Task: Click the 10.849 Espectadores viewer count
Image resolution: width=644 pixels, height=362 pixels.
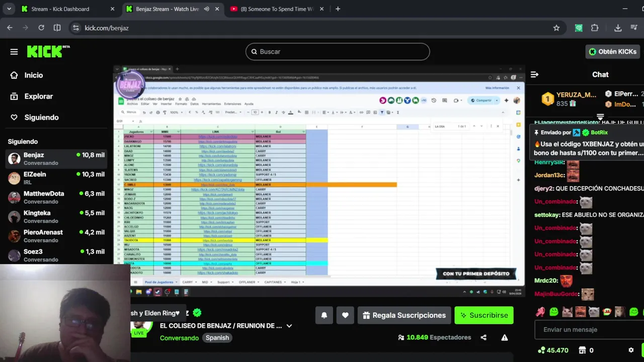Action: pyautogui.click(x=434, y=337)
